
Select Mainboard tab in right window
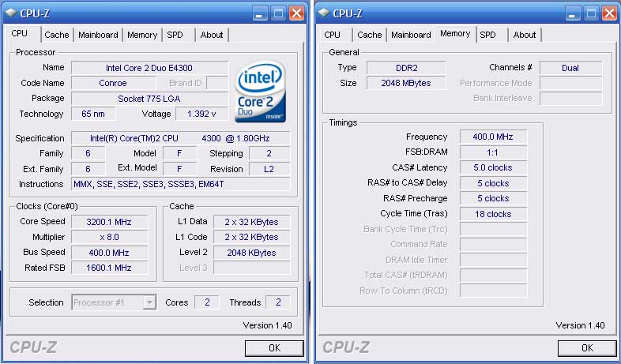(x=411, y=35)
